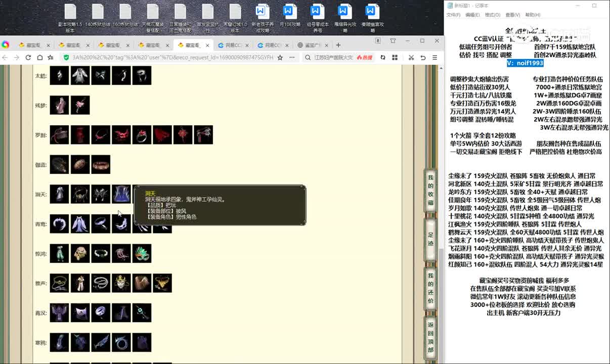Select the blue cloak icon in 洞天 row
Viewport: 610px width, 364px height.
coord(121,194)
